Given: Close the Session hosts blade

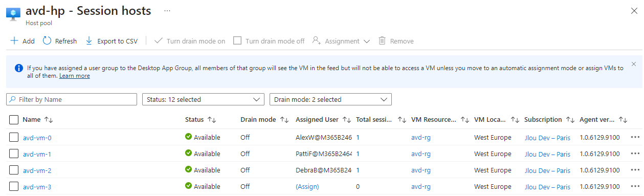Looking at the screenshot, I should pyautogui.click(x=634, y=11).
